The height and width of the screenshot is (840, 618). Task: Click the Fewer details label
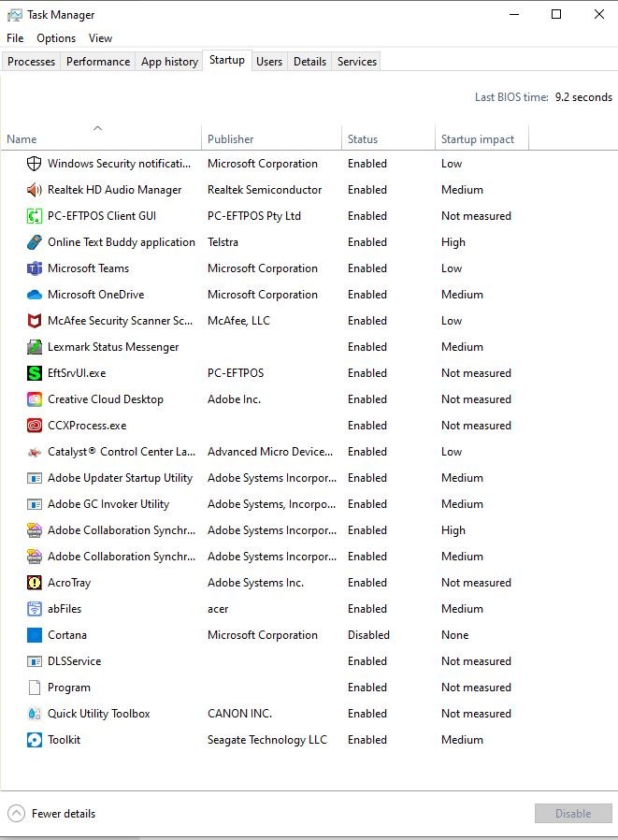coord(64,813)
